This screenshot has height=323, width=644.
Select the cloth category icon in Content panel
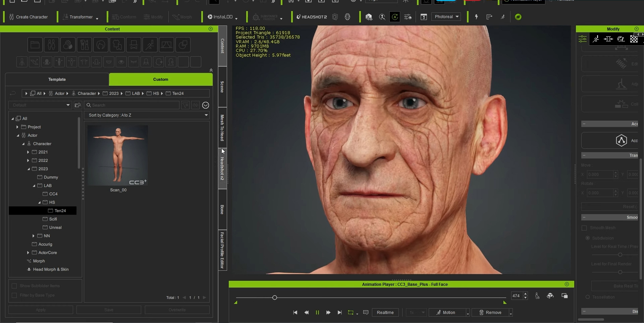click(x=117, y=45)
